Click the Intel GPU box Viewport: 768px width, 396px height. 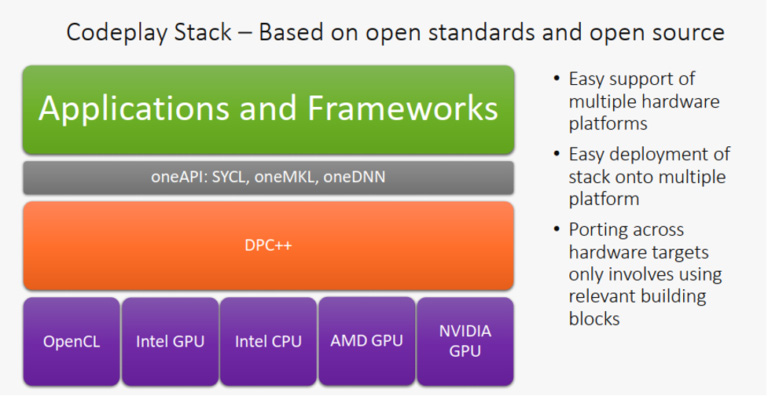(x=170, y=342)
